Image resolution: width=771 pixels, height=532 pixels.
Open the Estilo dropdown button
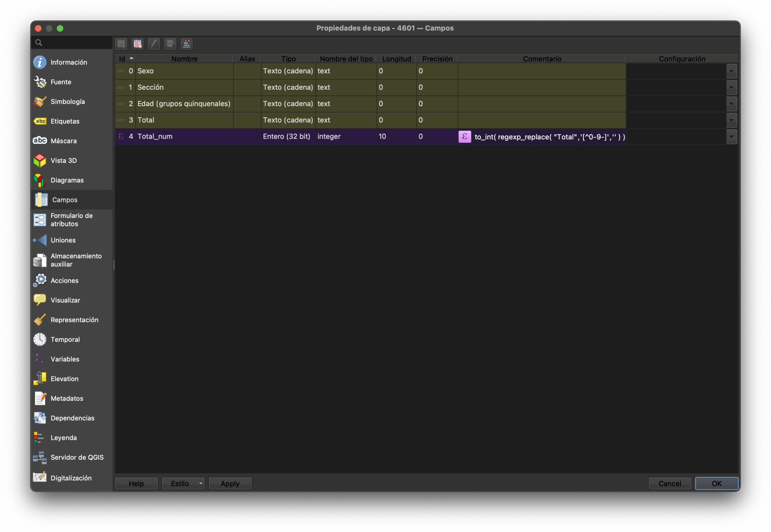pyautogui.click(x=183, y=483)
